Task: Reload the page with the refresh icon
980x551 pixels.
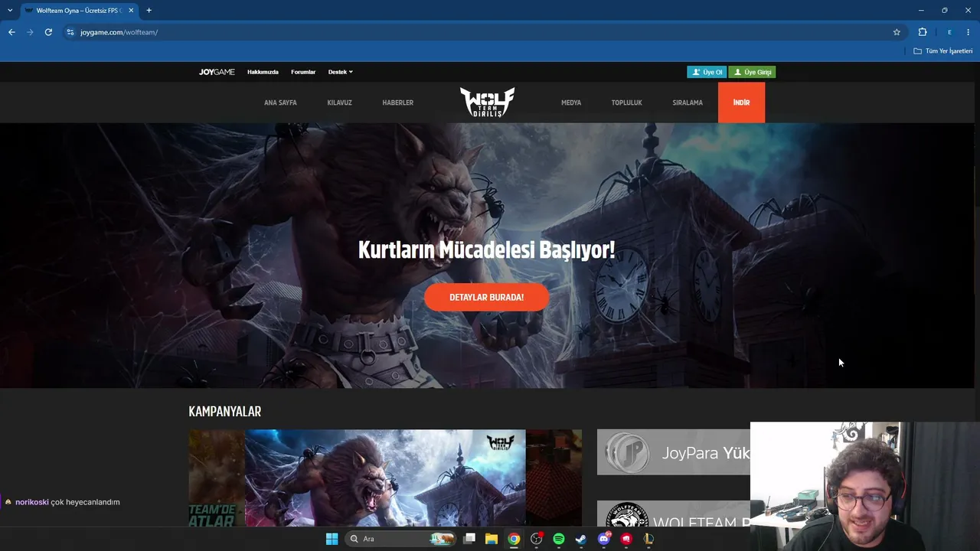Action: [48, 32]
